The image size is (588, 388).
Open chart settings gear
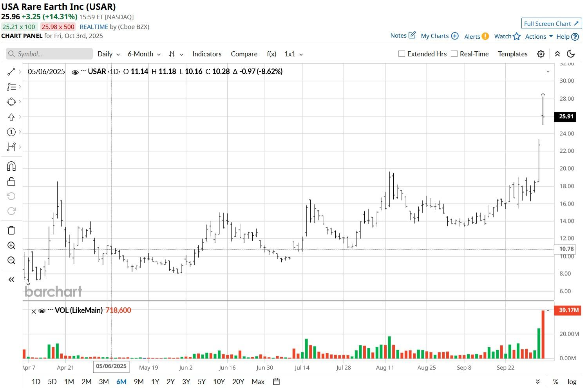click(x=541, y=54)
